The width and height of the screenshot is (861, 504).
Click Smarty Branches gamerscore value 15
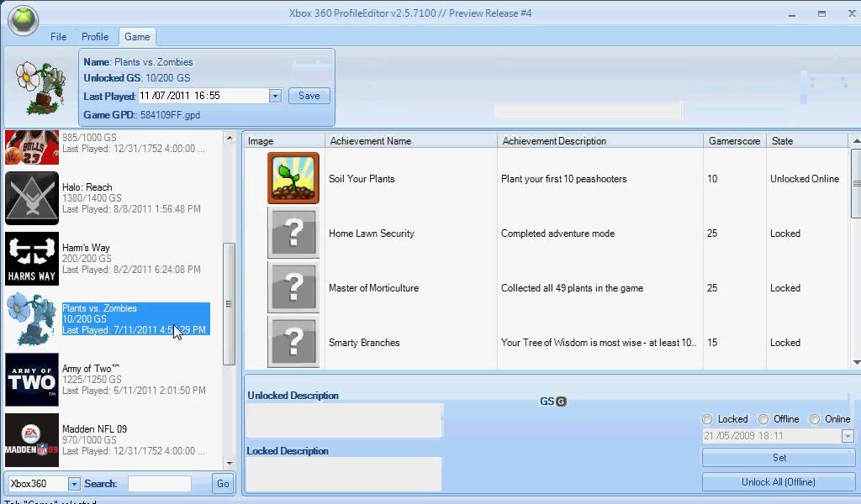(x=712, y=343)
